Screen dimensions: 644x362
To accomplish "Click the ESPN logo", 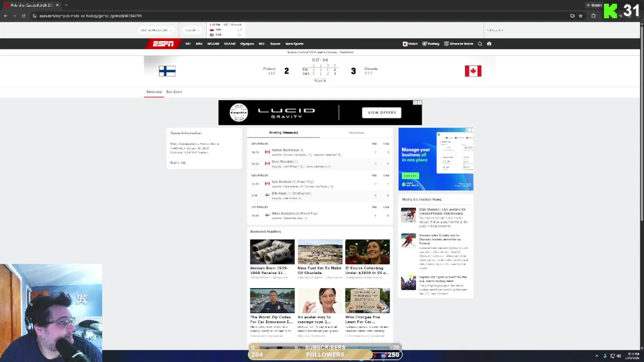I will [163, 44].
